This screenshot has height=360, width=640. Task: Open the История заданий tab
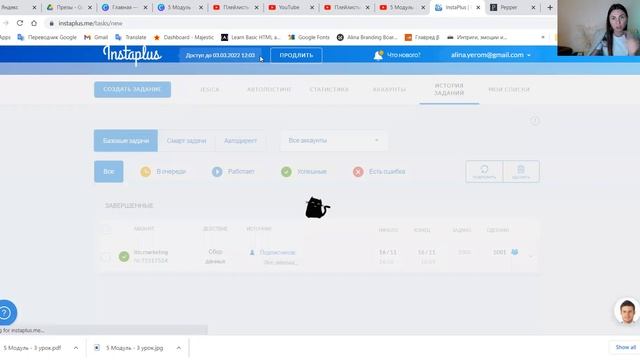click(449, 89)
